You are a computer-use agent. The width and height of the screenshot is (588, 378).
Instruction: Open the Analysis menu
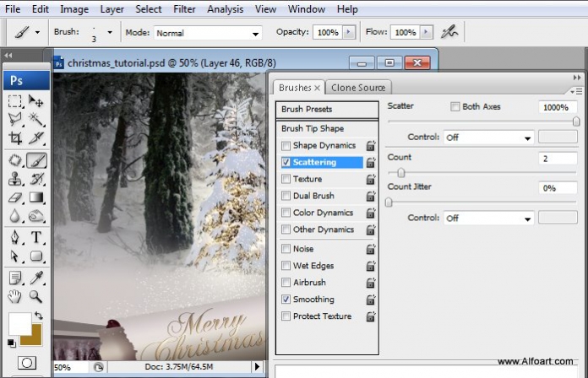pyautogui.click(x=225, y=9)
